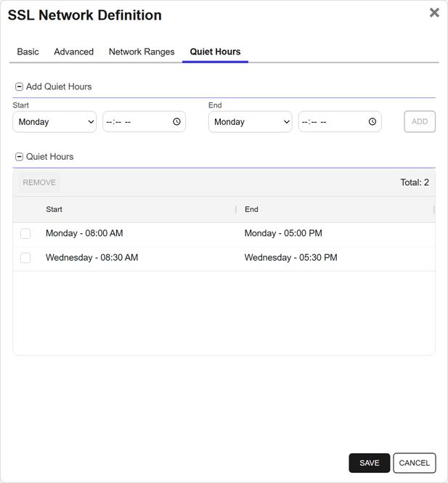Open the End day dropdown
The height and width of the screenshot is (483, 448).
click(251, 122)
